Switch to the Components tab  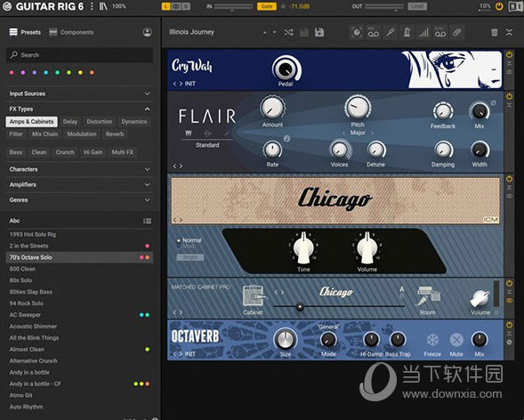71,32
